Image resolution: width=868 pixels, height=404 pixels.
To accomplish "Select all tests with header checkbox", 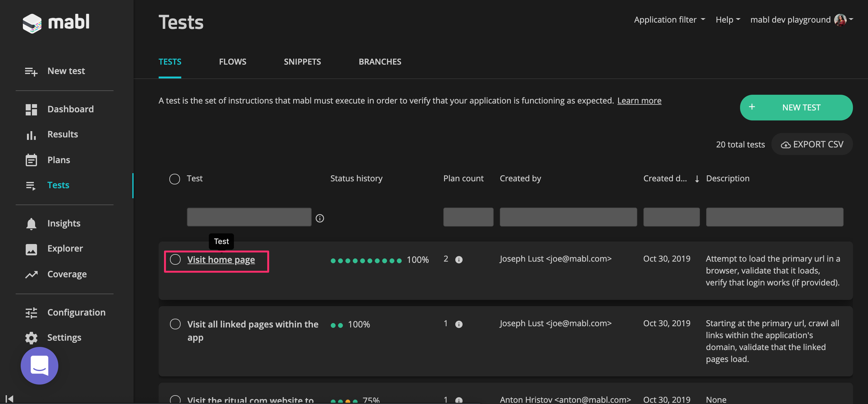I will click(175, 179).
